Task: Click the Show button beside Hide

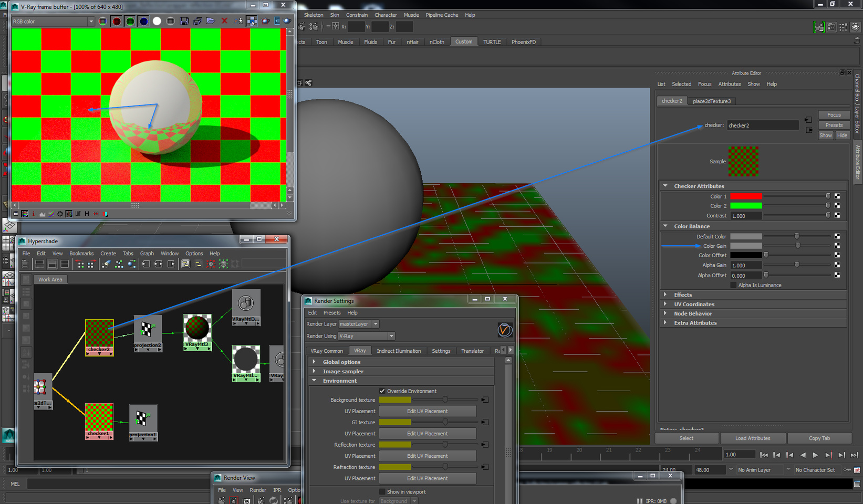Action: (826, 135)
